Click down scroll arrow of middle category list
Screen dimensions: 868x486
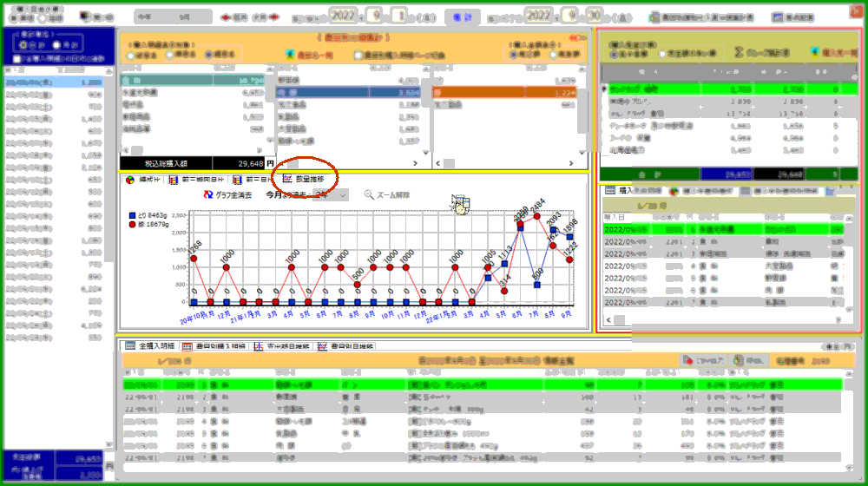coord(425,152)
